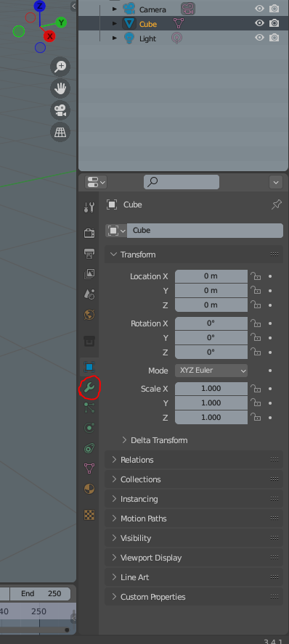Disable Camera in renders
This screenshot has height=644, width=289.
[274, 9]
